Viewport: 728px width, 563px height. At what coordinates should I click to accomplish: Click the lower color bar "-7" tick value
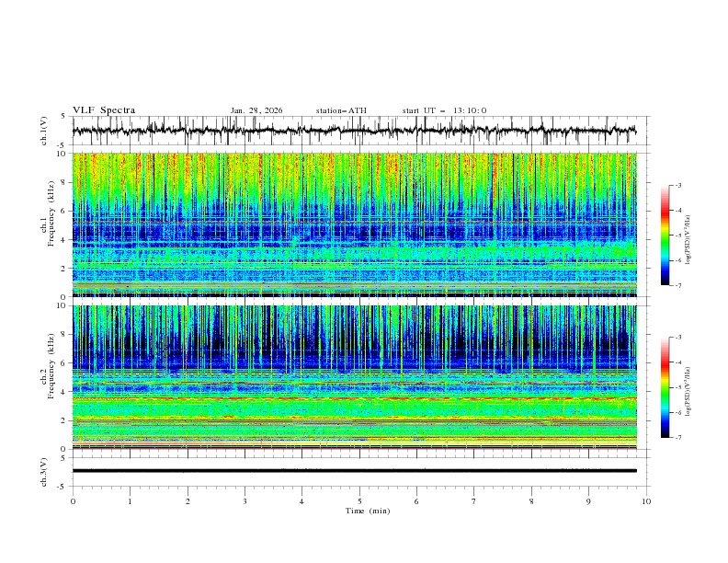coord(677,438)
